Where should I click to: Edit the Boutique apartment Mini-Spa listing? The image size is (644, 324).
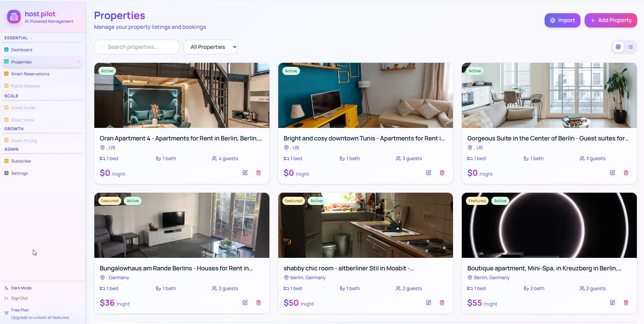pyautogui.click(x=612, y=302)
